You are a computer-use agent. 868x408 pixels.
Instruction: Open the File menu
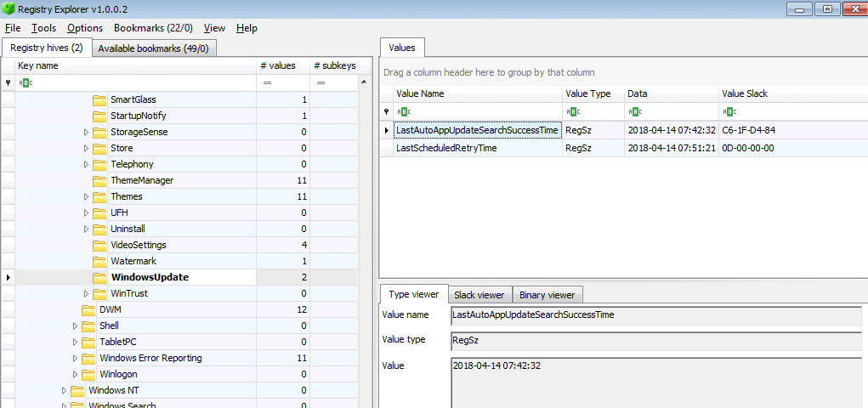coord(13,28)
